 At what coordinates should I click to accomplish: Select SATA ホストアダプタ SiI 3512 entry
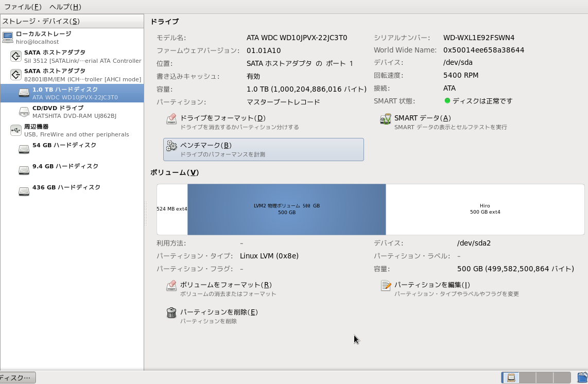[x=72, y=56]
